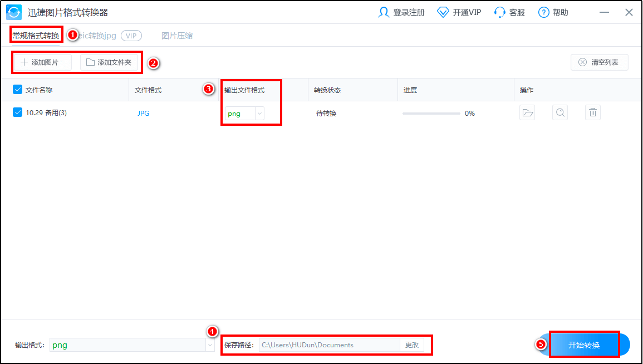Click the conversion progress bar
Image resolution: width=643 pixels, height=364 pixels.
click(431, 114)
